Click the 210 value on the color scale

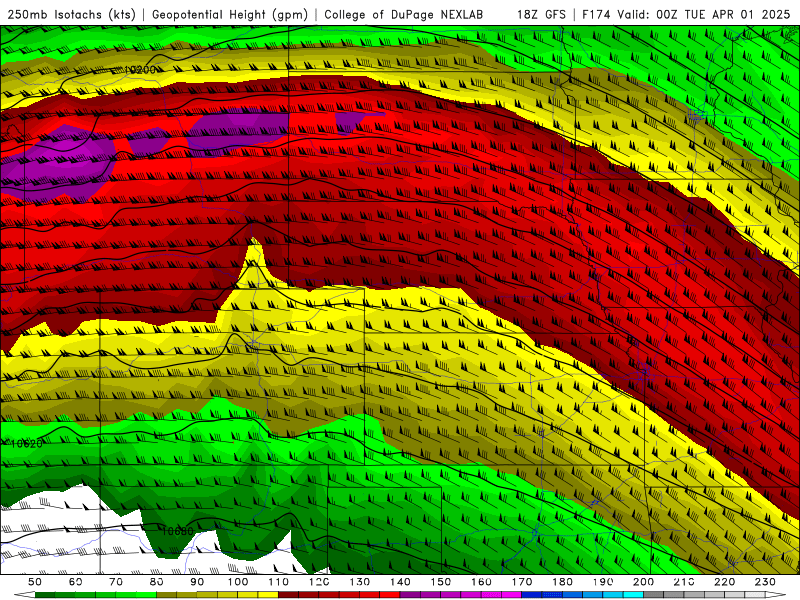[684, 582]
